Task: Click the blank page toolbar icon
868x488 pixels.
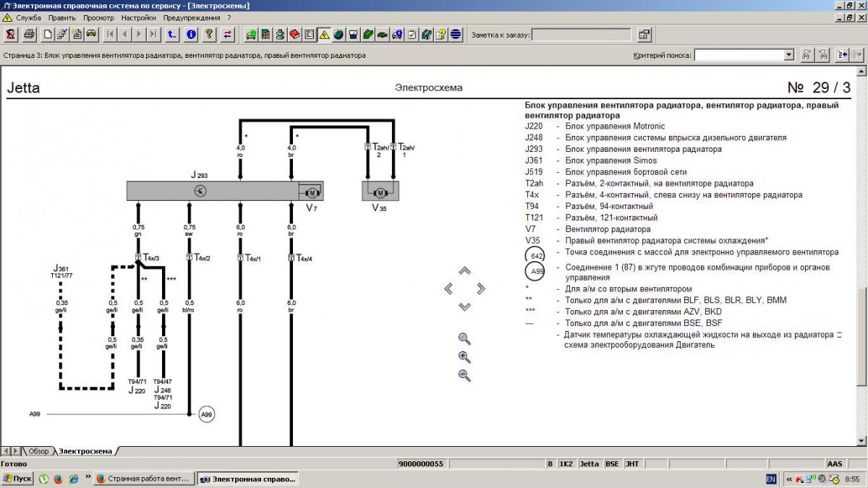Action: click(x=48, y=34)
